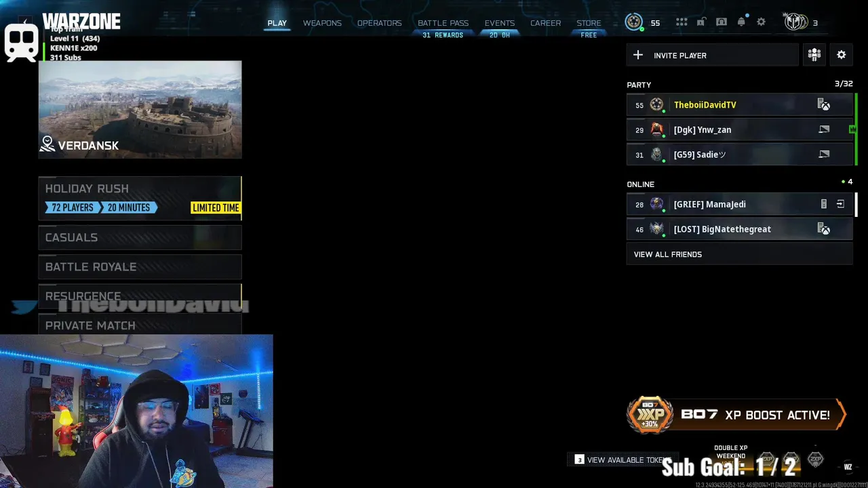Click the Party header label
This screenshot has height=488, width=868.
[639, 85]
